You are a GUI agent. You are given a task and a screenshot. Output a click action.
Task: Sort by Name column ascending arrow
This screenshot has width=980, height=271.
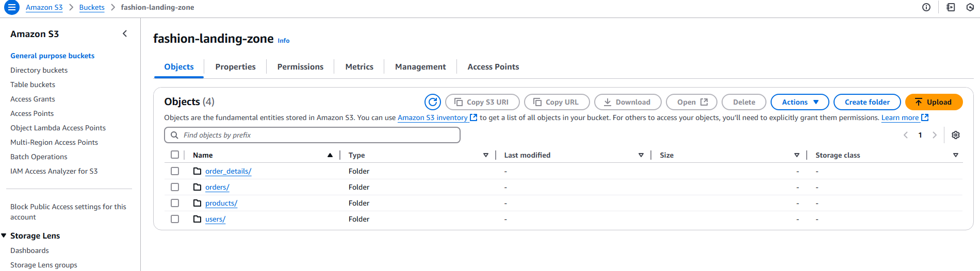pos(330,155)
